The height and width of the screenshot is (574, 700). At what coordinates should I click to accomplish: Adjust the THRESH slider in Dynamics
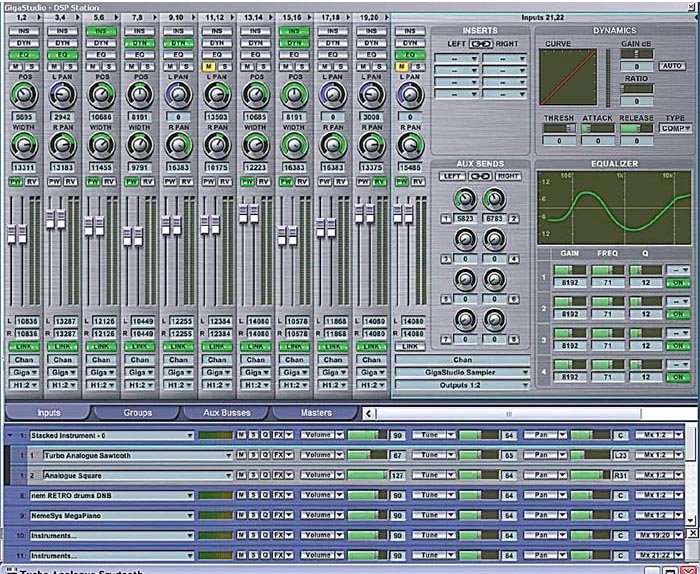click(558, 129)
